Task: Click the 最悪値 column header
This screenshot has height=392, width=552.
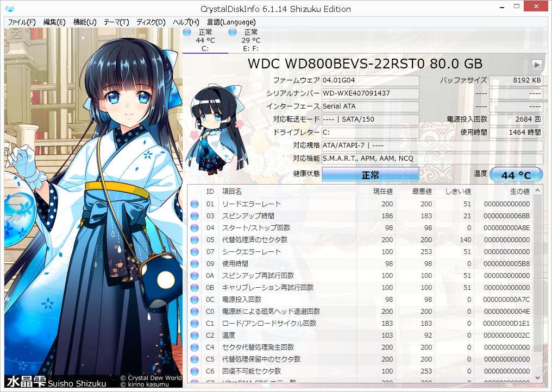Action: pos(415,192)
